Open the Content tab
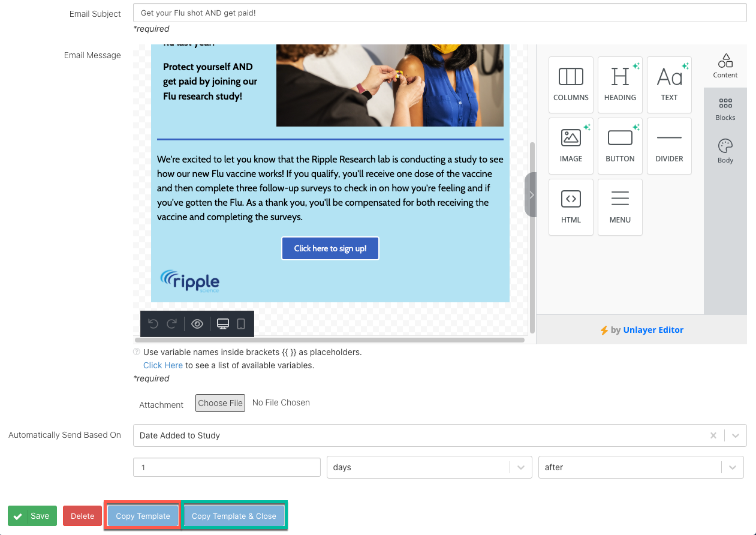The image size is (756, 535). click(725, 66)
